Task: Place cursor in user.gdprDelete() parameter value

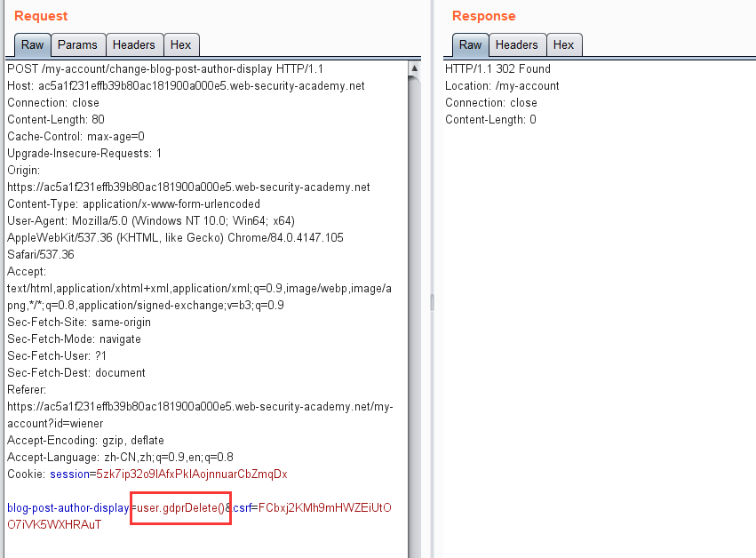Action: (181, 508)
